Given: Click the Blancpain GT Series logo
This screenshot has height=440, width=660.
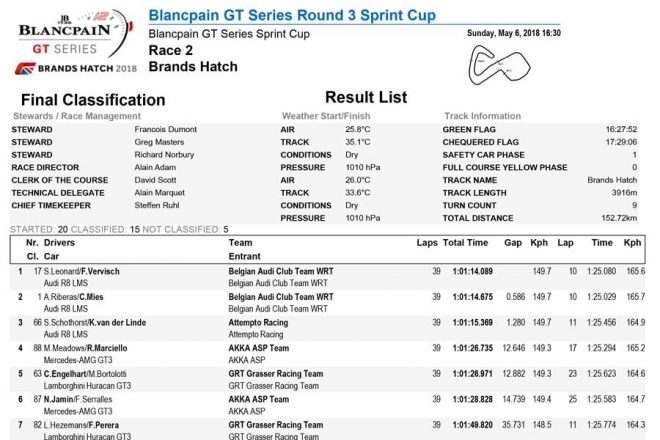Looking at the screenshot, I should coord(68,32).
